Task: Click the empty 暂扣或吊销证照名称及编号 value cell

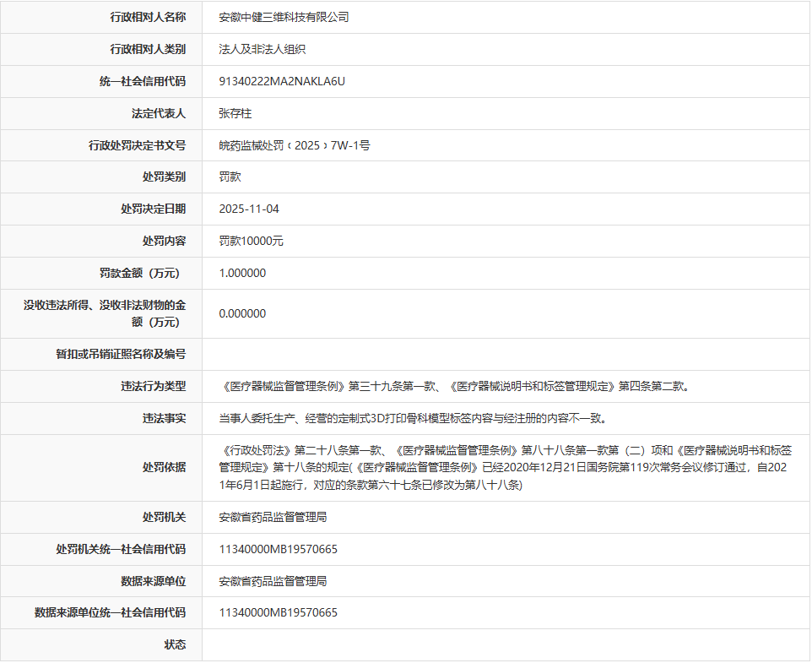Action: click(505, 354)
